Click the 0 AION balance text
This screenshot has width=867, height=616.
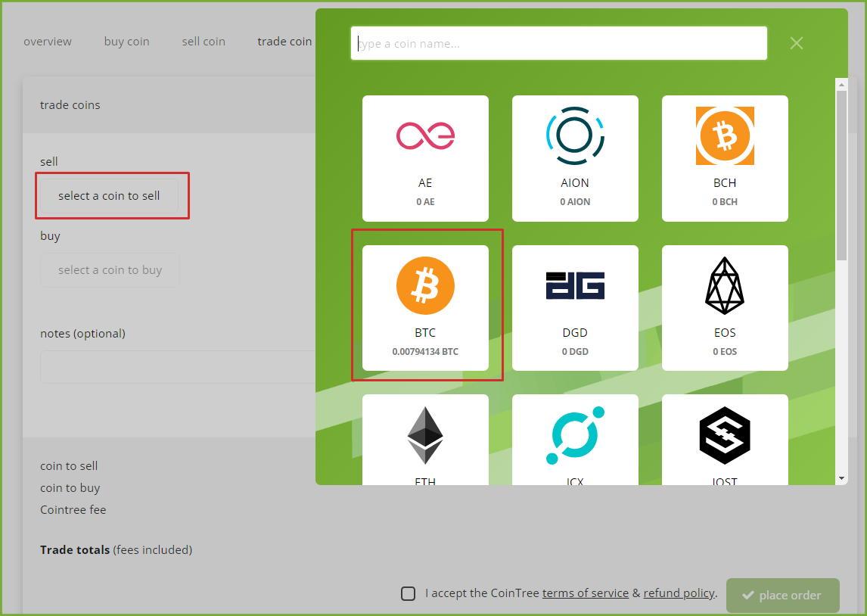(x=575, y=202)
